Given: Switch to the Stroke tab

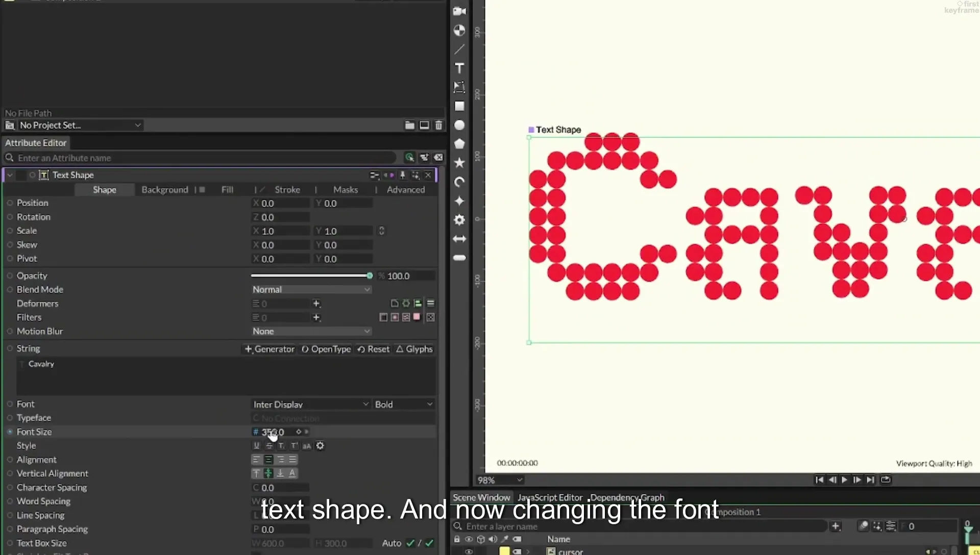Looking at the screenshot, I should click(287, 190).
